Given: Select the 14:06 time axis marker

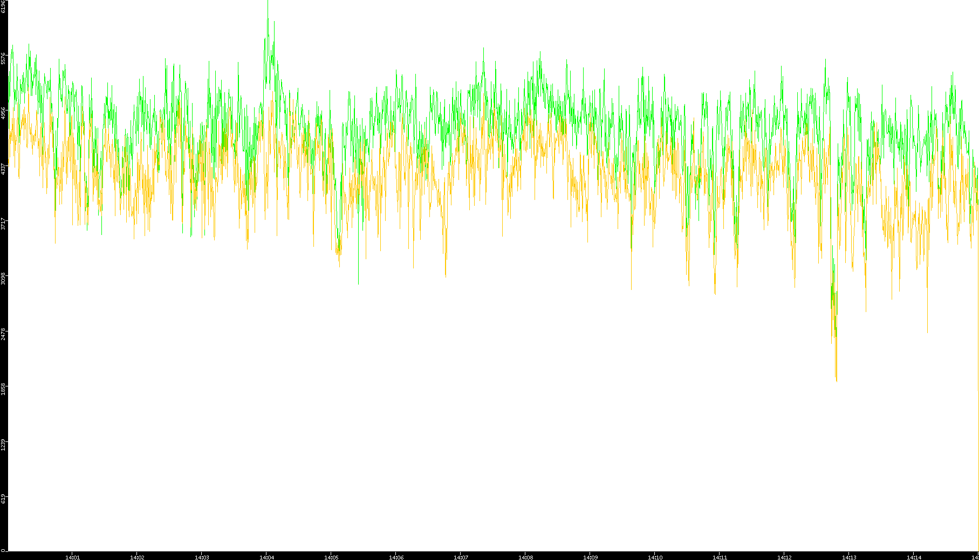Looking at the screenshot, I should 396,557.
